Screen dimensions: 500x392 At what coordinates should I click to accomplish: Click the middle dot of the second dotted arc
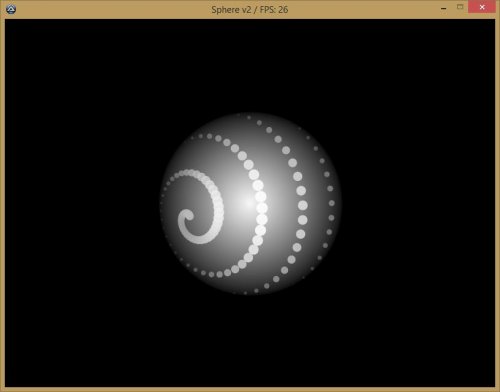click(x=303, y=205)
